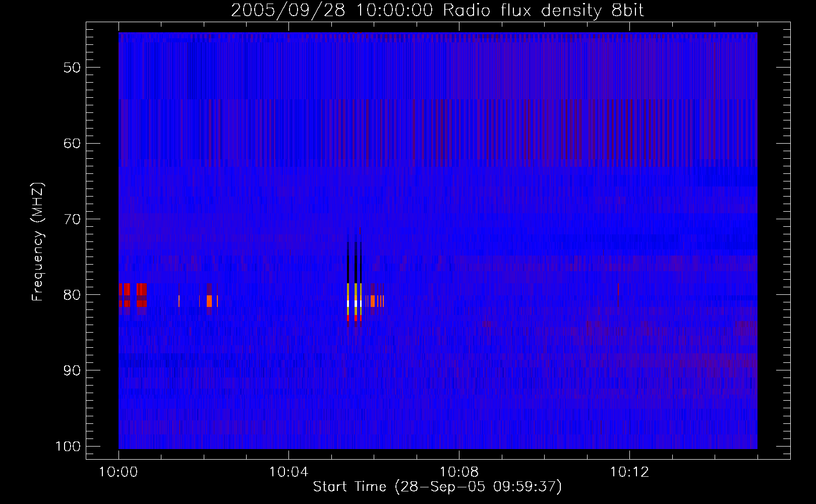Click the 100 frequency tick label
Viewport: 816px width, 504px height.
pyautogui.click(x=68, y=446)
